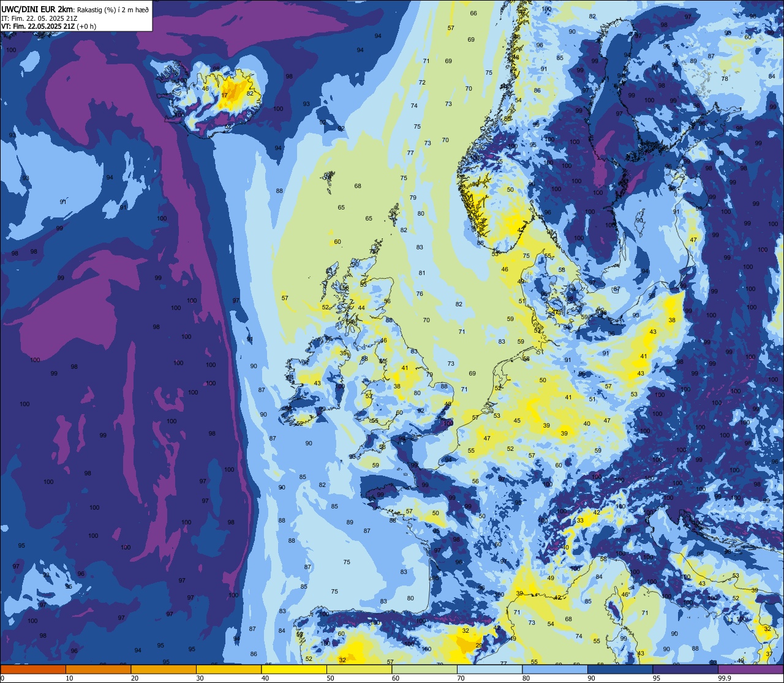This screenshot has width=784, height=683.
Task: Click the '72' humidity value on the map
Action: pos(422,83)
